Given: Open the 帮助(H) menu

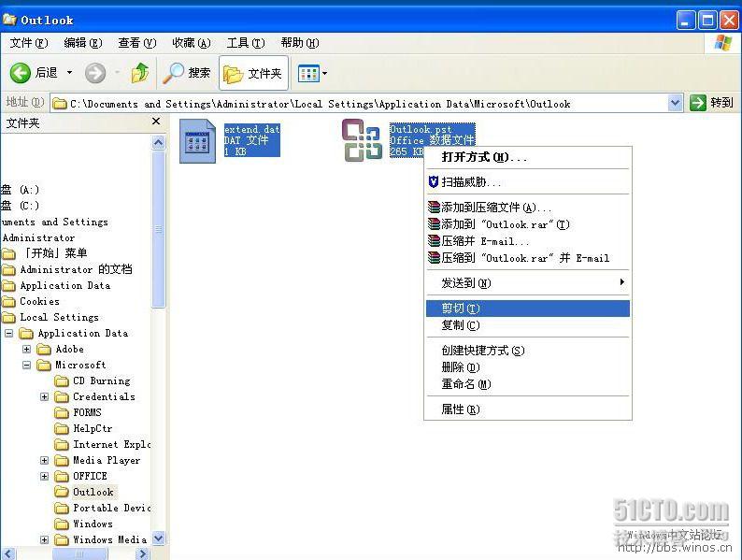Looking at the screenshot, I should tap(300, 43).
